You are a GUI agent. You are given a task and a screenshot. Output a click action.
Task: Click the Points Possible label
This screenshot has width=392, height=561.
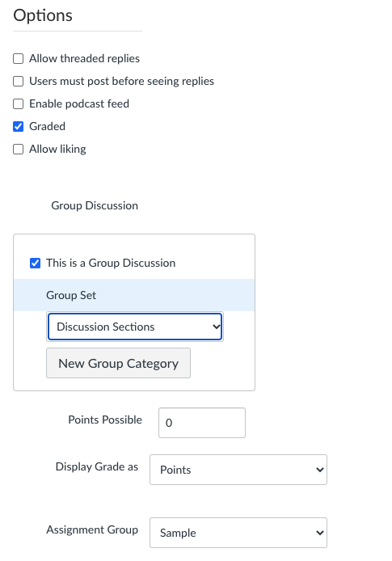[105, 420]
